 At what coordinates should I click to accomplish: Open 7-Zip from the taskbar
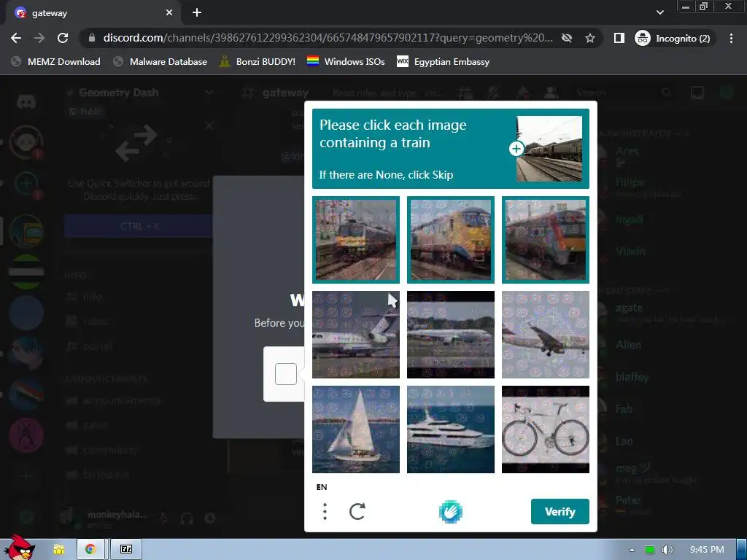pos(125,549)
